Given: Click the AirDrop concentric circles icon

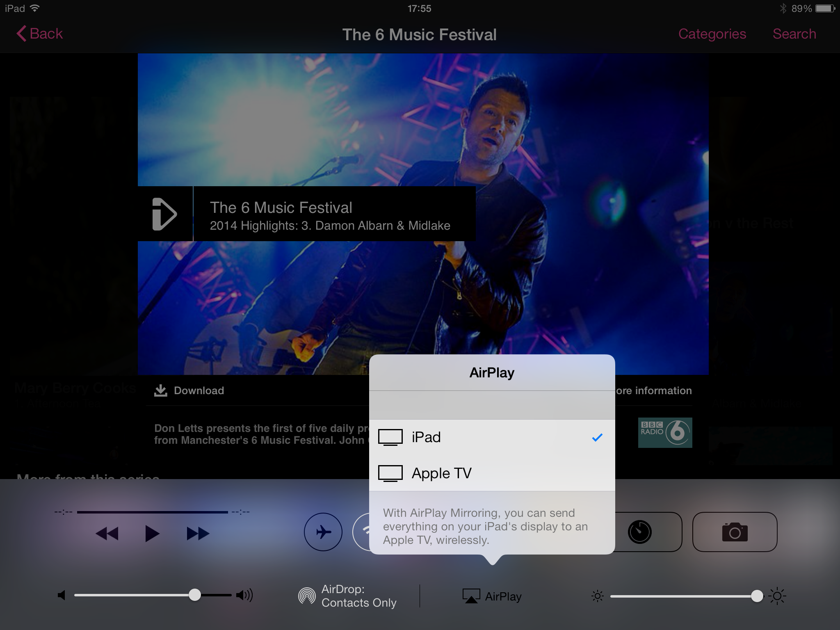Looking at the screenshot, I should (x=307, y=596).
